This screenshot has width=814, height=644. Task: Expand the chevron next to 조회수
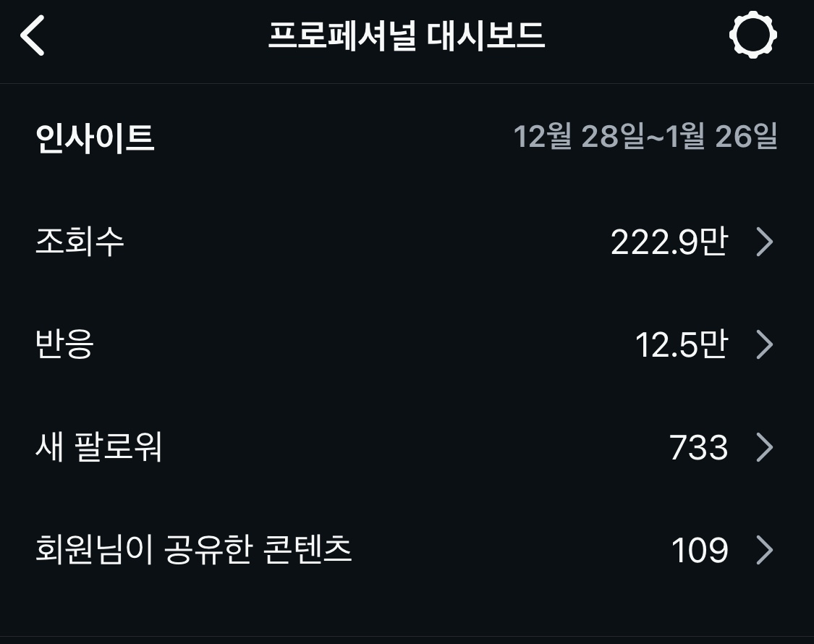[x=764, y=242]
